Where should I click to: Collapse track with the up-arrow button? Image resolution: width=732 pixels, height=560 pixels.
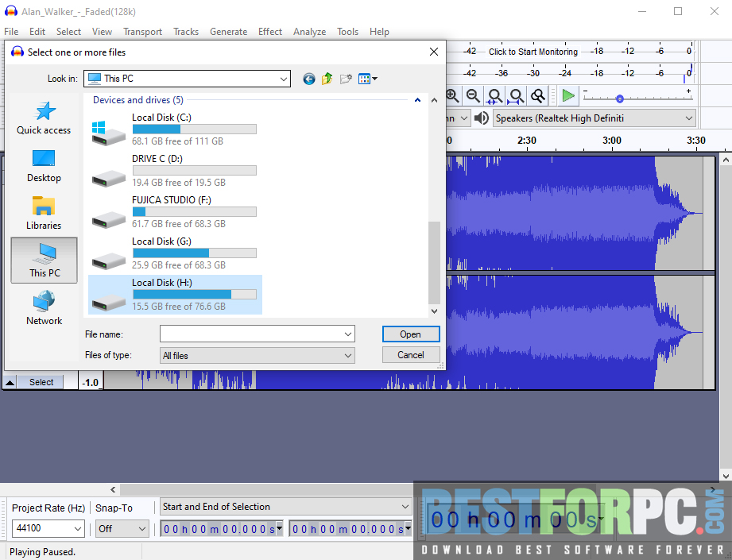[10, 383]
